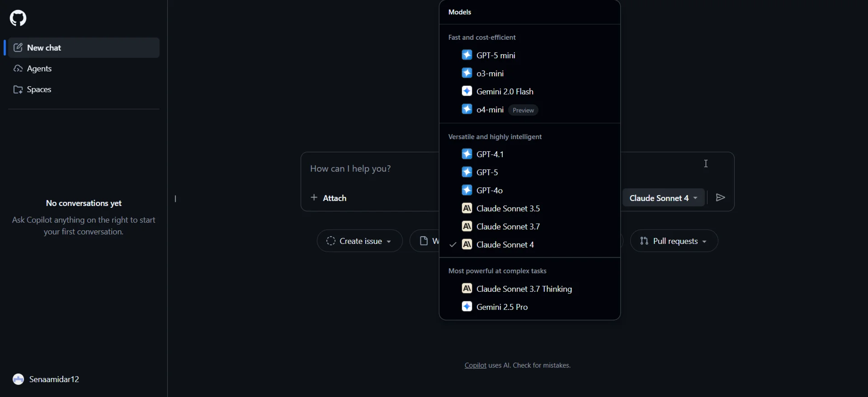Select GPT-4o from the list

pyautogui.click(x=530, y=190)
